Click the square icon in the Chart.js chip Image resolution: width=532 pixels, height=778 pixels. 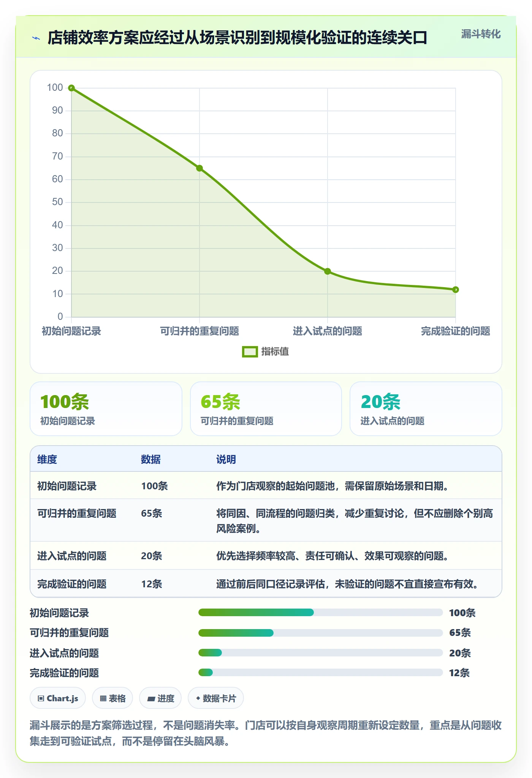click(x=41, y=699)
